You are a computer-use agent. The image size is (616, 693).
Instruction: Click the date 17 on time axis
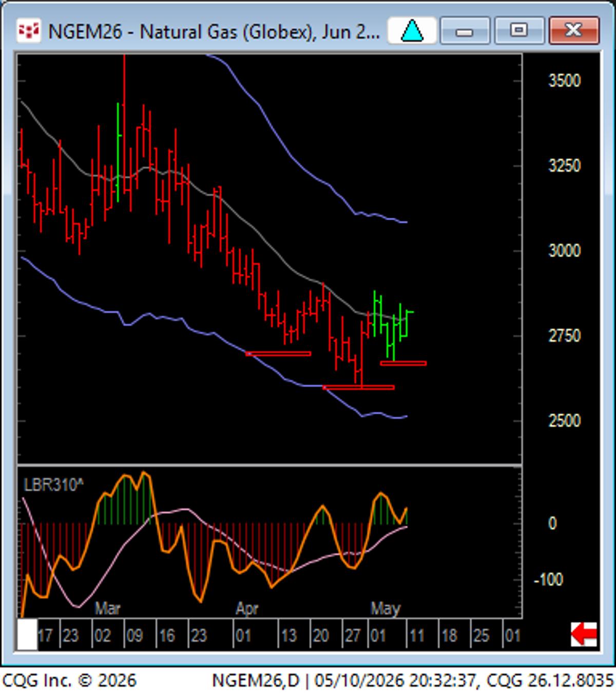point(45,636)
